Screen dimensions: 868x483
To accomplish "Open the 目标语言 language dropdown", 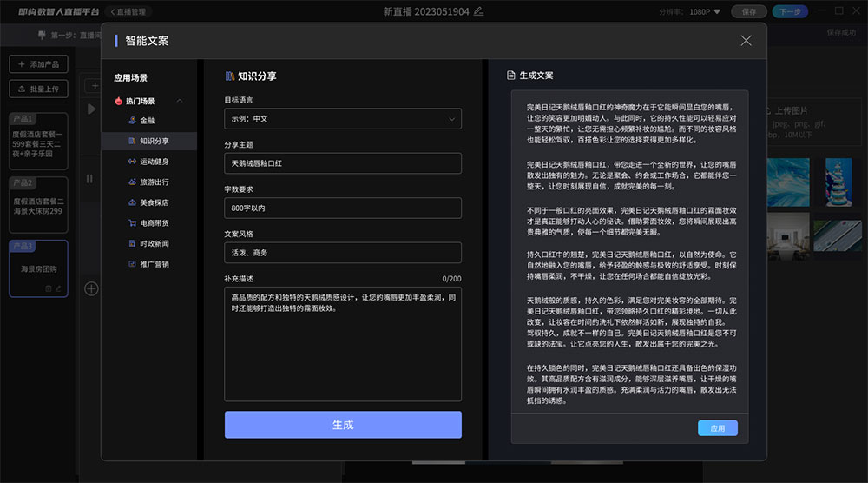I will pos(343,119).
